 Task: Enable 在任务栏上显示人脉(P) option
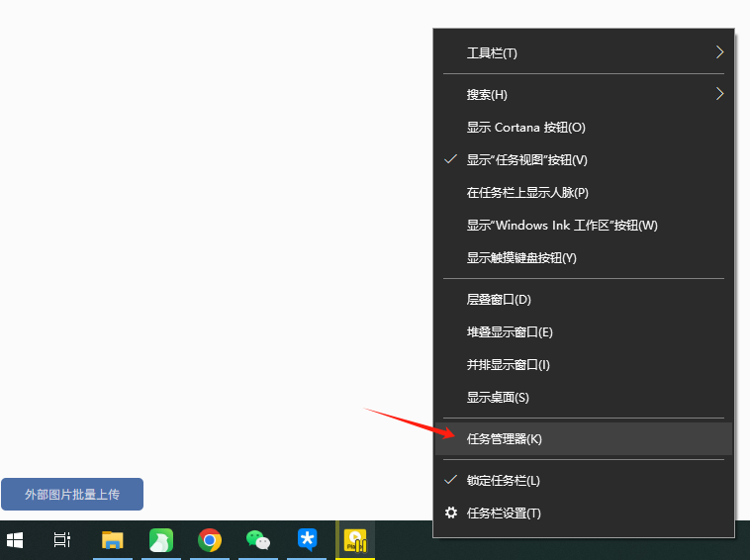[527, 193]
